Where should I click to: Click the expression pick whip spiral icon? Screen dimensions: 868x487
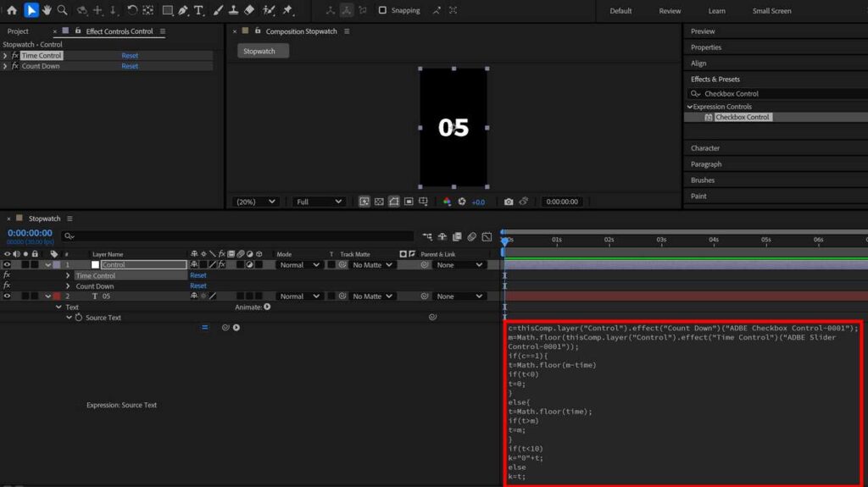tap(225, 328)
